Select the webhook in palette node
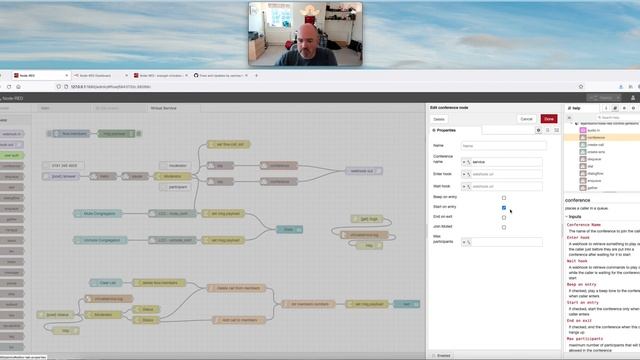The image size is (640, 360). 11,133
